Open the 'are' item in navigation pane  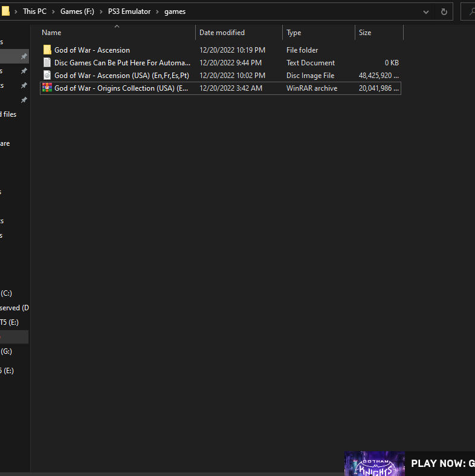pyautogui.click(x=5, y=143)
